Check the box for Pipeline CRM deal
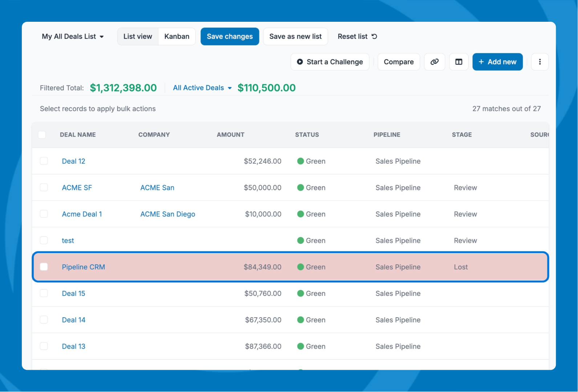 (x=44, y=267)
